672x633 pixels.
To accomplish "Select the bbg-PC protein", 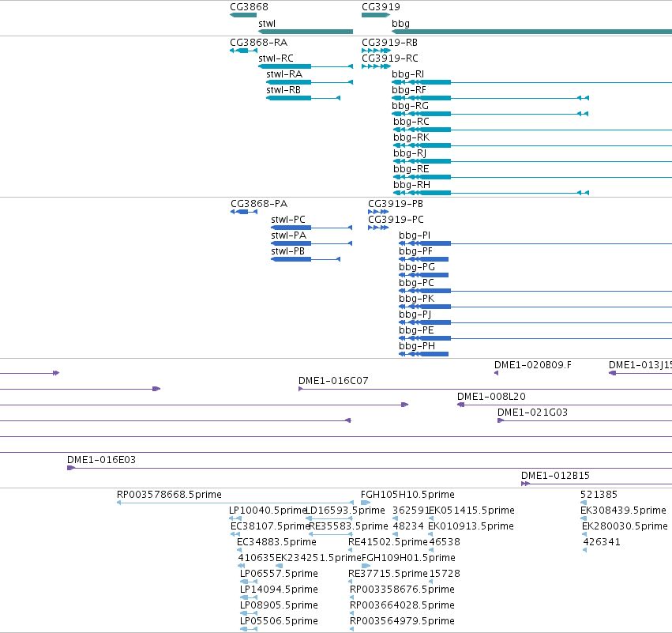I will [x=535, y=291].
